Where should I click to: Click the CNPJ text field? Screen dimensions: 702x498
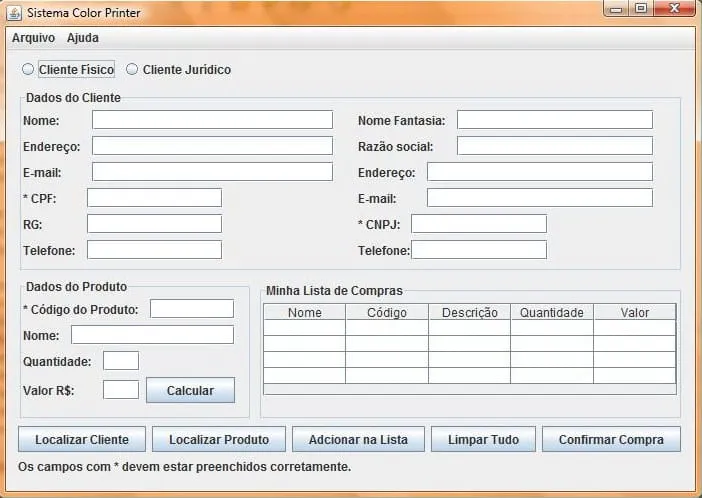478,223
